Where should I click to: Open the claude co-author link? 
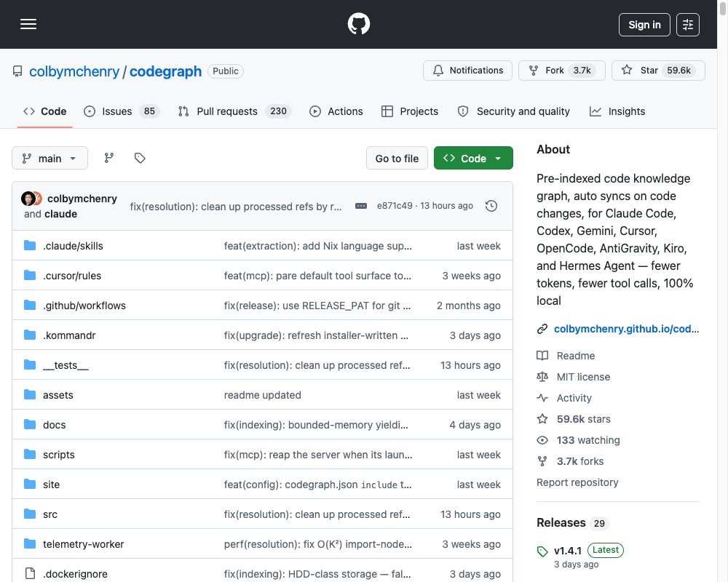[x=61, y=214]
